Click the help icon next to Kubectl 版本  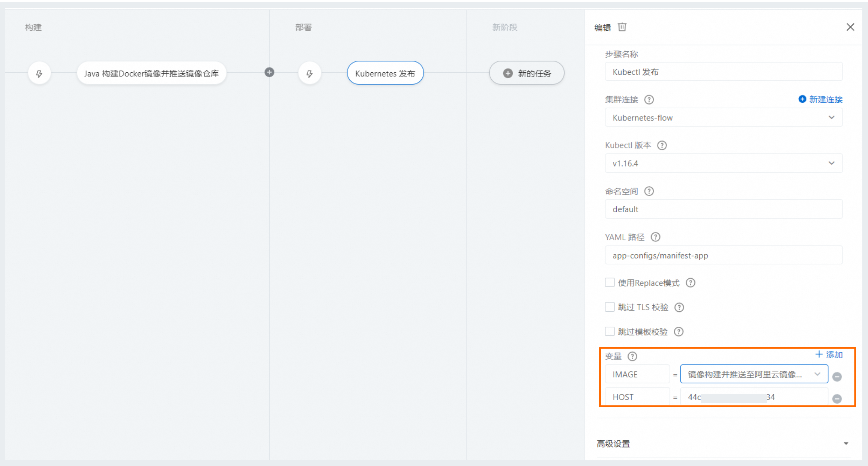pos(662,145)
